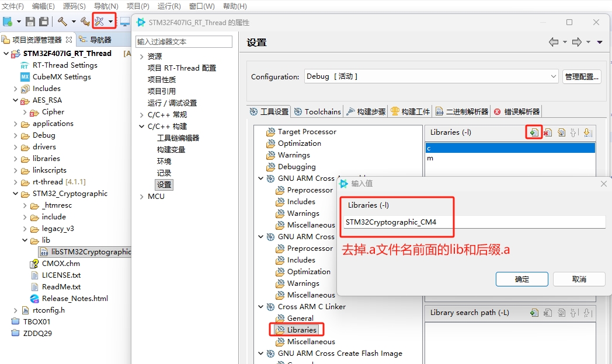The image size is (612, 364).
Task: Add a library with the Libraries add icon
Action: (x=534, y=132)
